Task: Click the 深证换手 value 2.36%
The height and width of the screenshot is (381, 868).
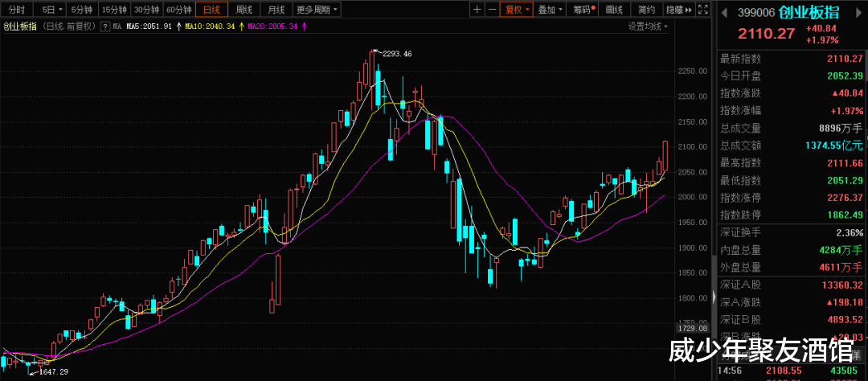Action: (850, 232)
